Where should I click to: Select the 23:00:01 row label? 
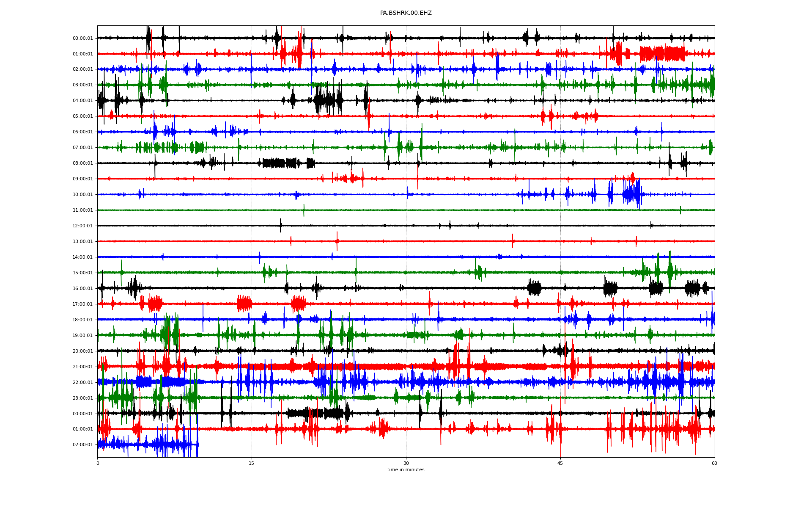(83, 398)
